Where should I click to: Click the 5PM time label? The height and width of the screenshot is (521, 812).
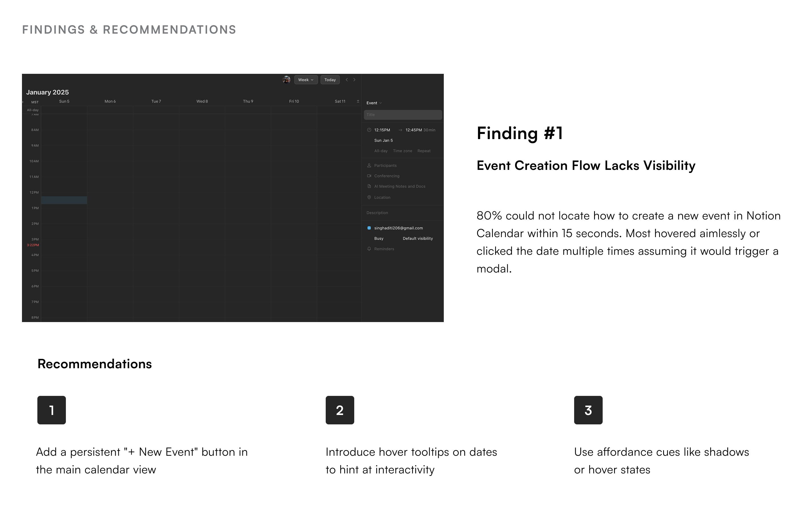tap(35, 271)
